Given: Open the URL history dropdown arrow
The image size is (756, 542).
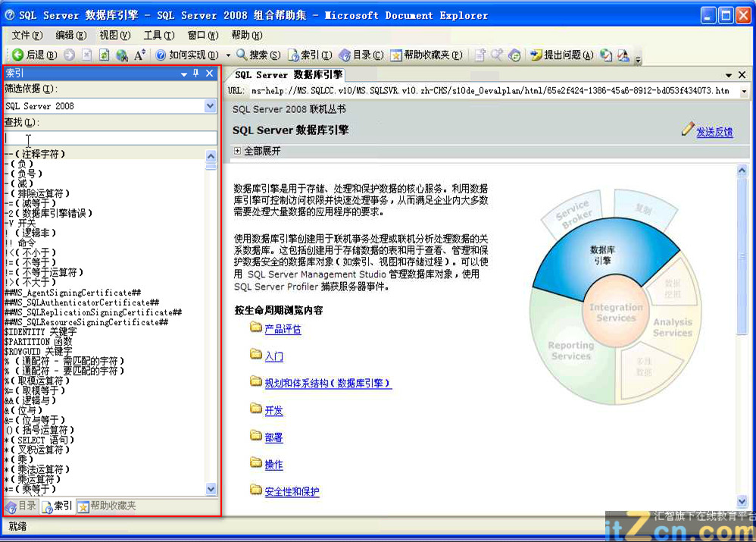Looking at the screenshot, I should click(x=744, y=91).
